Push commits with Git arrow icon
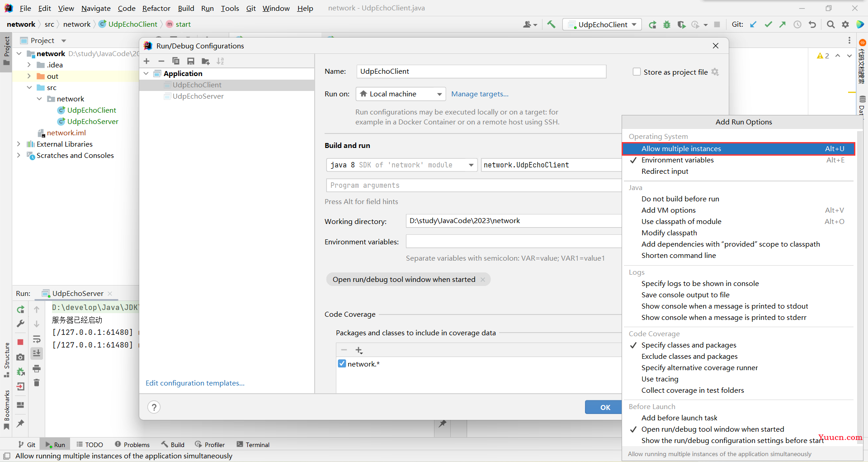This screenshot has height=462, width=868. pyautogui.click(x=783, y=24)
